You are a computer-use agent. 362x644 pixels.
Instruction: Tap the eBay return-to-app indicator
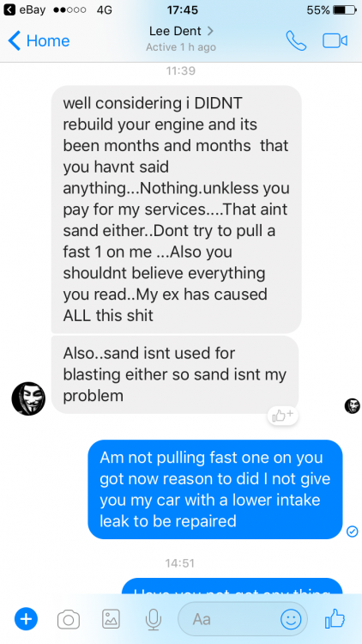(24, 9)
